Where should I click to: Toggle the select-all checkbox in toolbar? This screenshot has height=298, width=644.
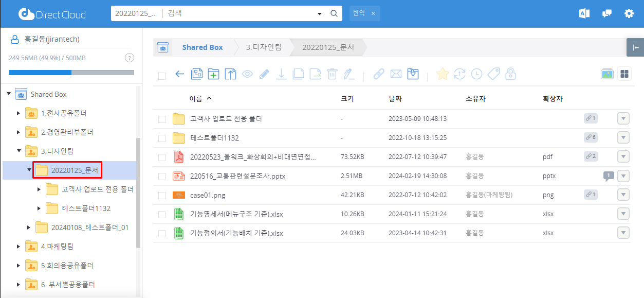pos(162,76)
